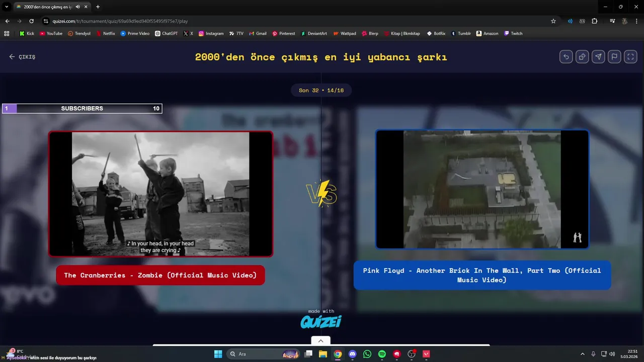Open the Wattpad bookmark
Screen dimensions: 644x362
[345, 34]
